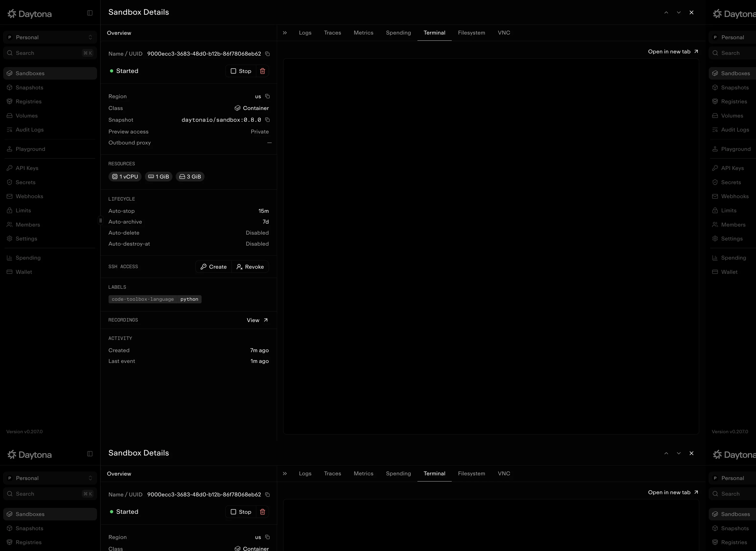Image resolution: width=756 pixels, height=551 pixels.
Task: Copy the us region value in the upper panel
Action: point(267,96)
